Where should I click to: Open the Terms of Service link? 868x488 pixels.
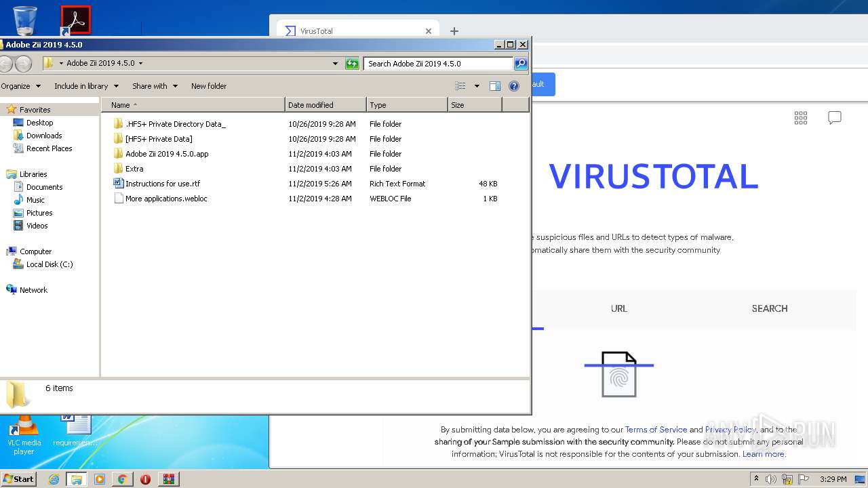[656, 430]
